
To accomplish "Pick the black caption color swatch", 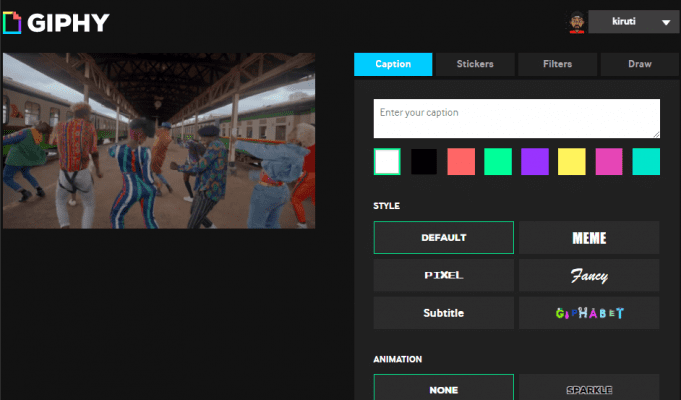I will pyautogui.click(x=424, y=162).
